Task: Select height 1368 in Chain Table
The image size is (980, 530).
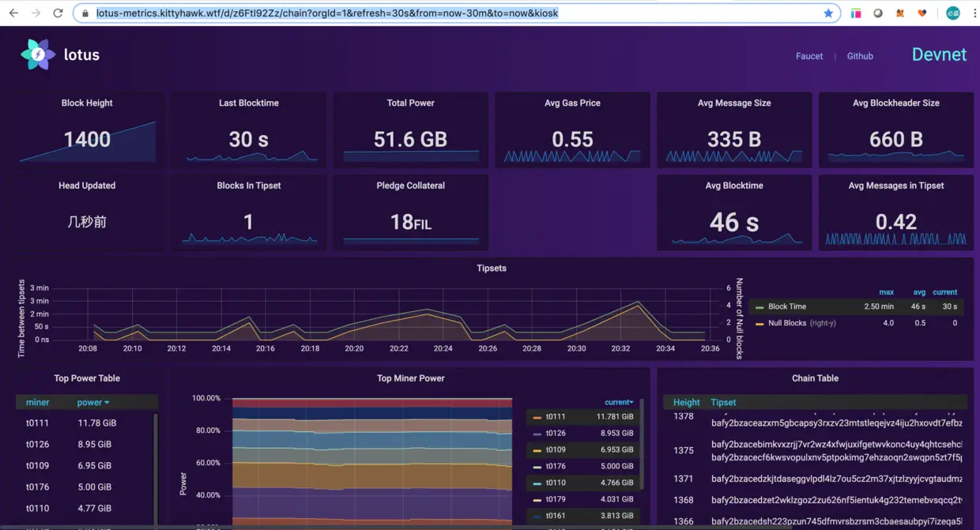Action: [684, 500]
